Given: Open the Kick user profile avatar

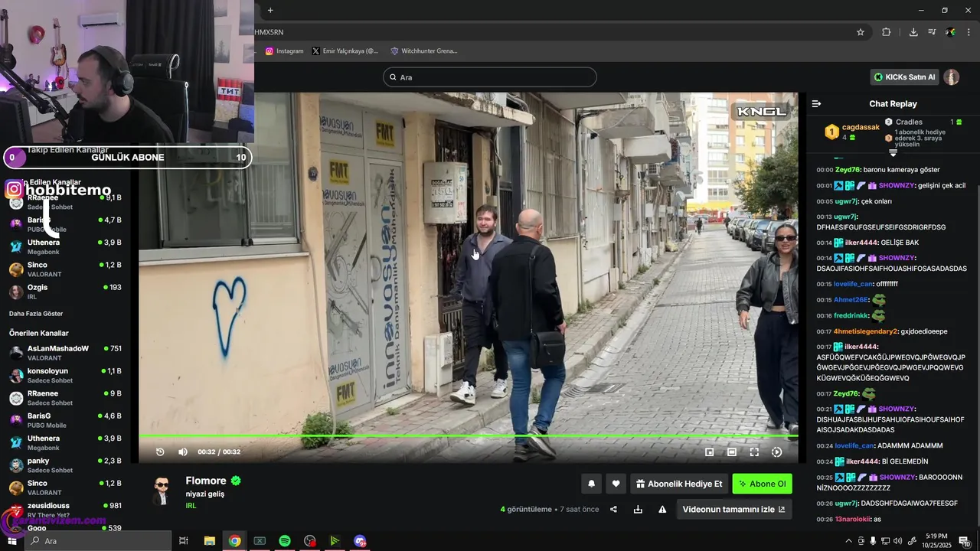Looking at the screenshot, I should pyautogui.click(x=951, y=77).
